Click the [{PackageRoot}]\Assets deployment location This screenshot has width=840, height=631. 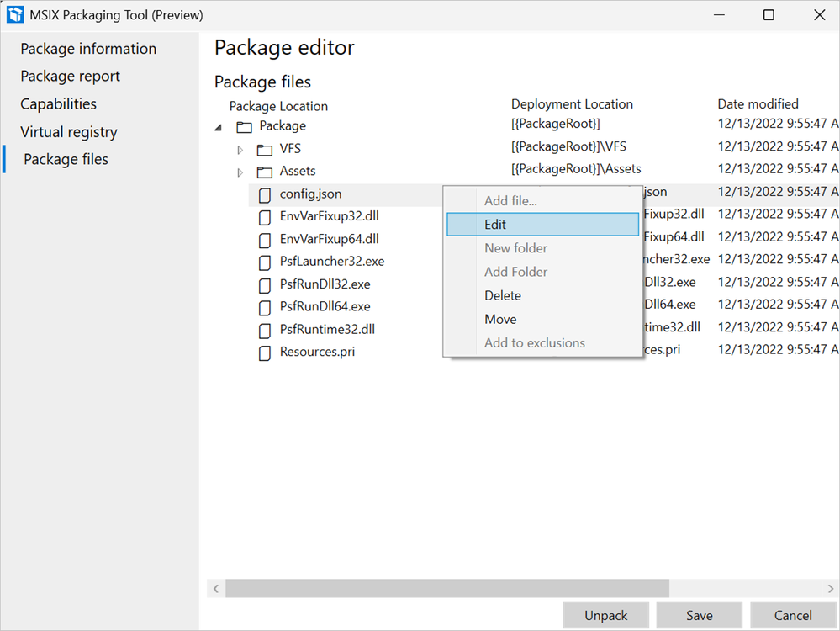click(576, 169)
